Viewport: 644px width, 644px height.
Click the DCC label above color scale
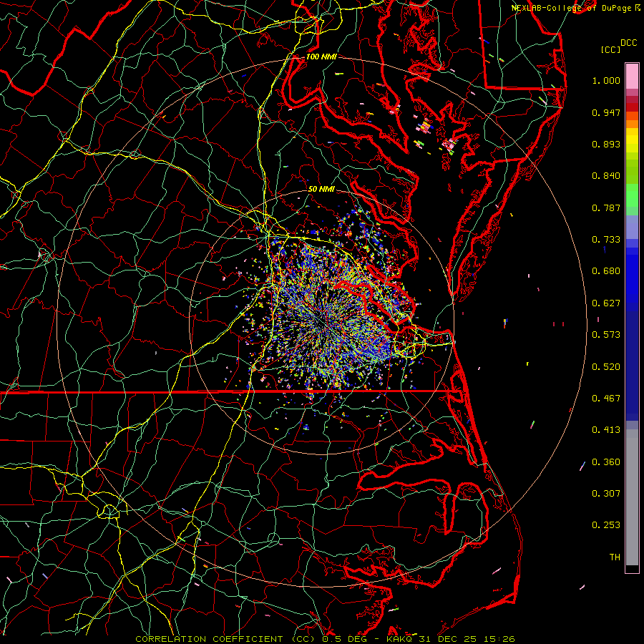628,43
